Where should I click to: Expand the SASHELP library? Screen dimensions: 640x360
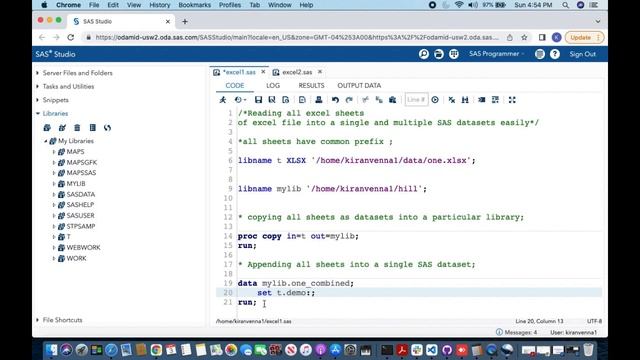coord(54,204)
